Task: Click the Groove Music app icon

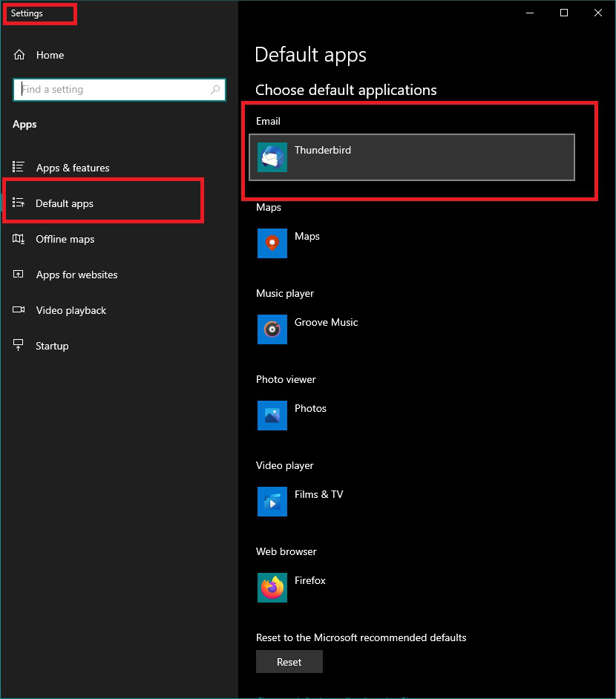Action: click(272, 329)
